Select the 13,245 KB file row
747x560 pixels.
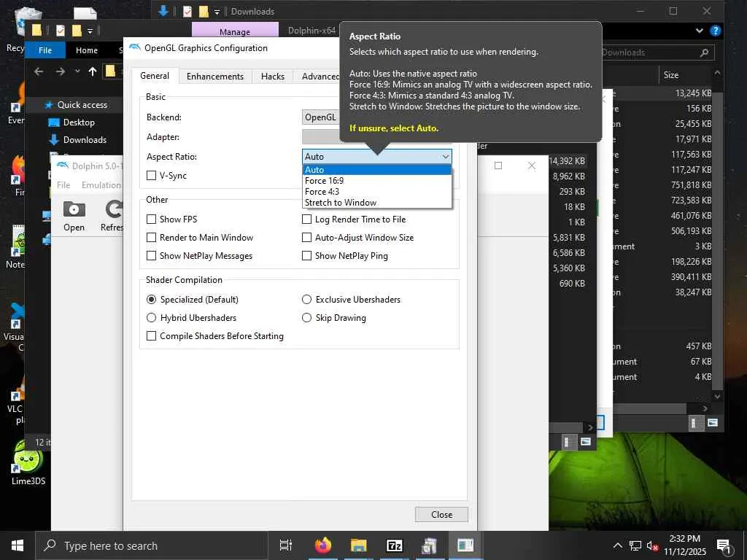(x=662, y=93)
